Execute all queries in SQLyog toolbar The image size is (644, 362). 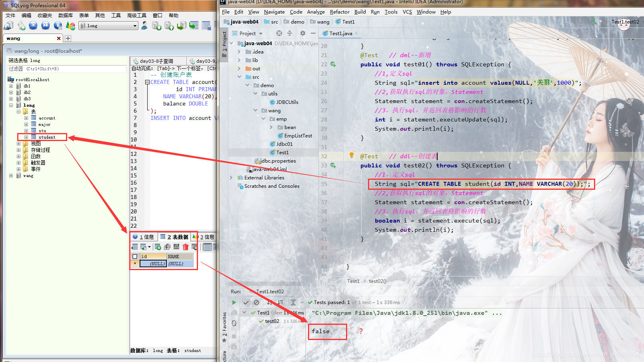46,26
